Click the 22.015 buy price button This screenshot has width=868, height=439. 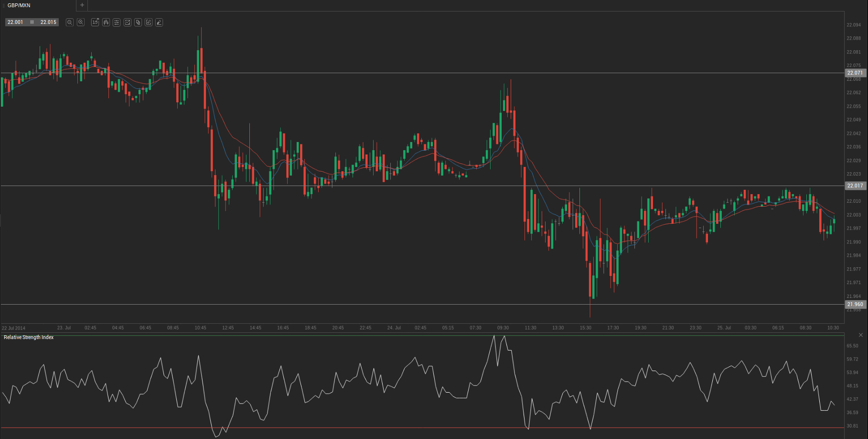[x=48, y=22]
